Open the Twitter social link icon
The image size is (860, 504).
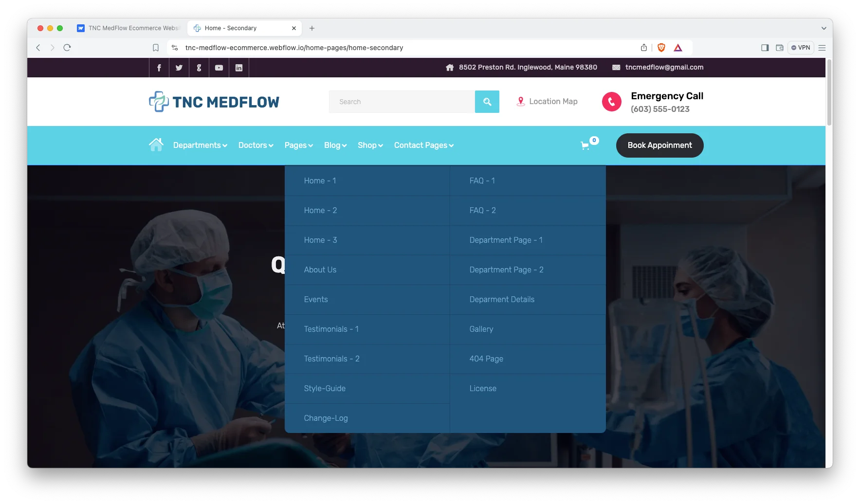[x=179, y=68]
